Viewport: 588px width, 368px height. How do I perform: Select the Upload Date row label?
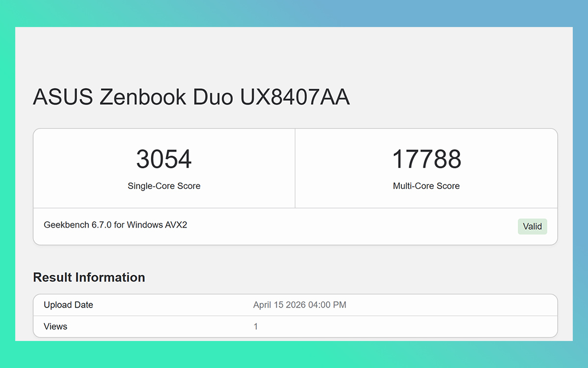[68, 305]
